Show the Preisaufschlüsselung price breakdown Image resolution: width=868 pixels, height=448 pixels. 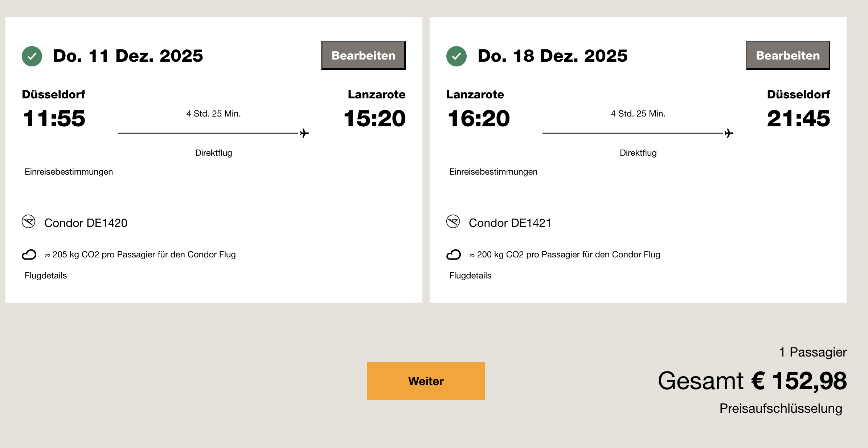(x=781, y=408)
